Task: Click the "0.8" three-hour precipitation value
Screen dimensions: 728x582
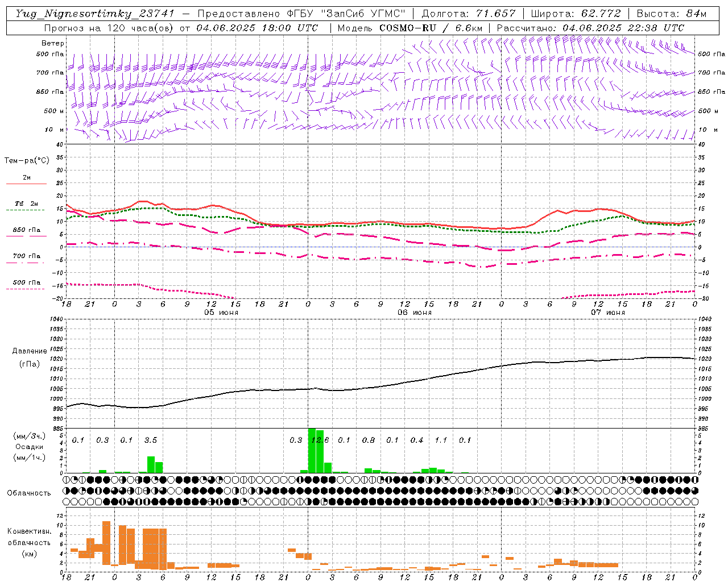Action: point(369,440)
